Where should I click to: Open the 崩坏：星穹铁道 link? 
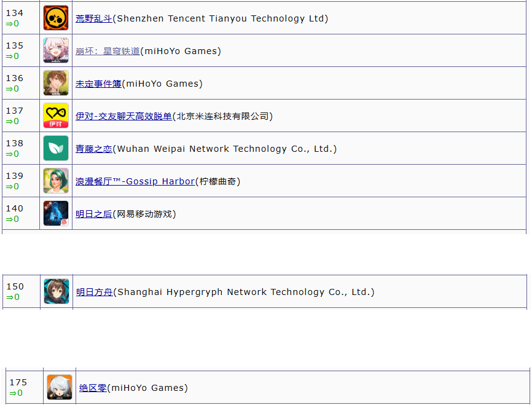point(108,51)
